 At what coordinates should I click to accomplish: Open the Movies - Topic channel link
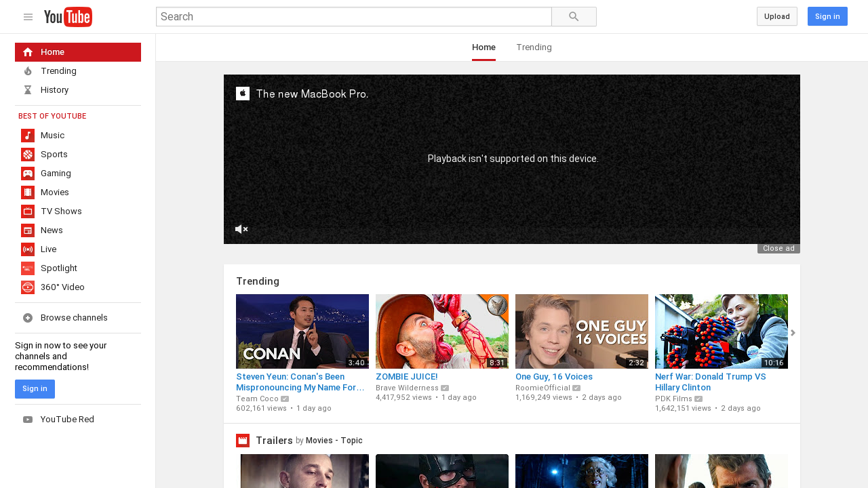[334, 441]
